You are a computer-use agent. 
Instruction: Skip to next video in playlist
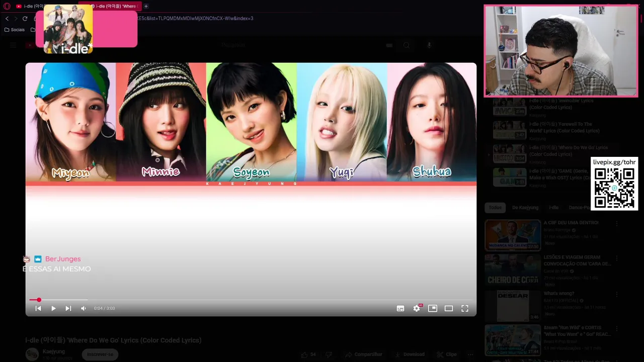pyautogui.click(x=68, y=308)
